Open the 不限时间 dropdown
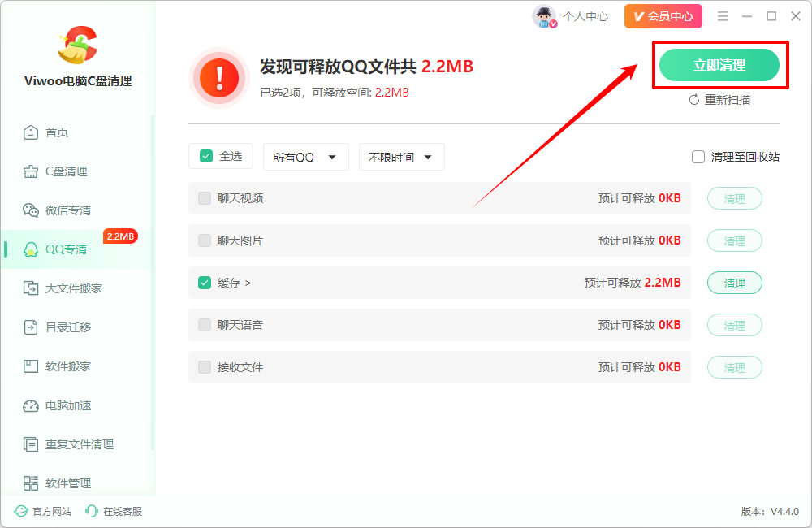The image size is (812, 528). [x=401, y=157]
